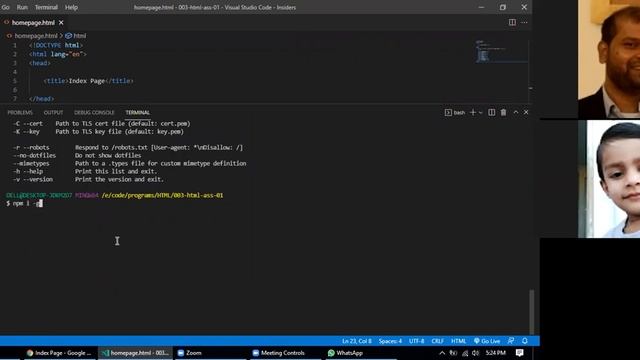Click Ln 23, Col 8 status entry
The width and height of the screenshot is (640, 360).
pos(357,341)
